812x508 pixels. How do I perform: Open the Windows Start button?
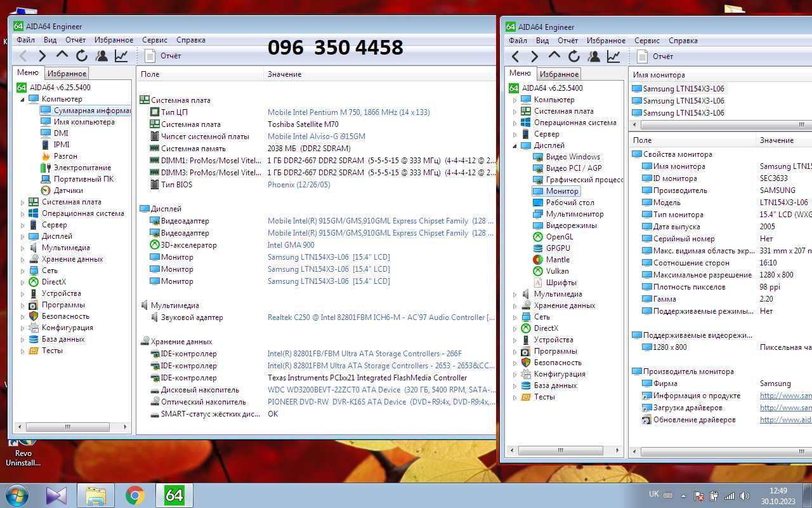click(17, 495)
